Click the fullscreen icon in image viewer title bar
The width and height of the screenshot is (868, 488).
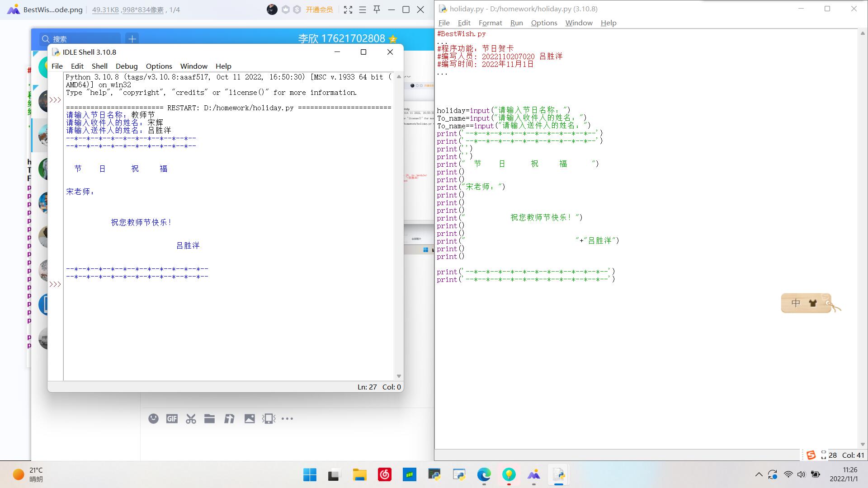tap(348, 9)
